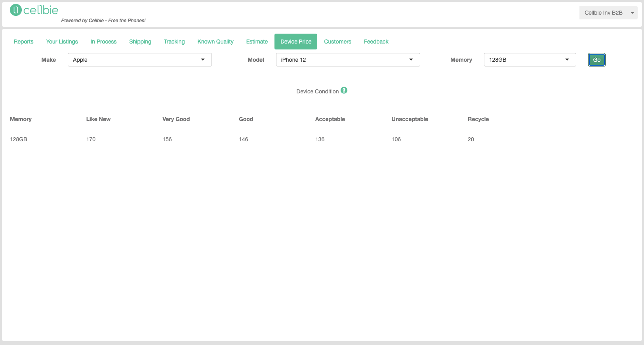Go to the Feedback tab
644x345 pixels.
(376, 42)
